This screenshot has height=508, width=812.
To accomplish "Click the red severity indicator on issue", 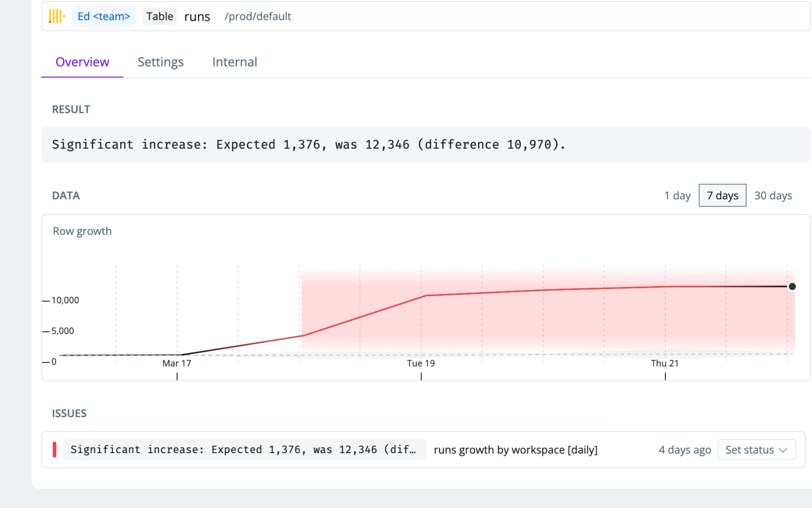I will coord(54,450).
